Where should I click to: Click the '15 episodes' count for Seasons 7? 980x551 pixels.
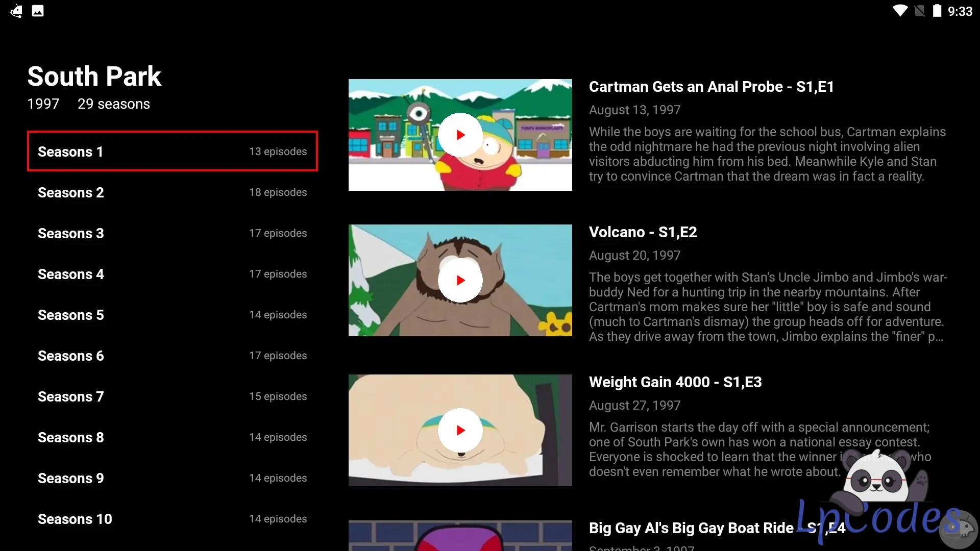[x=278, y=396]
